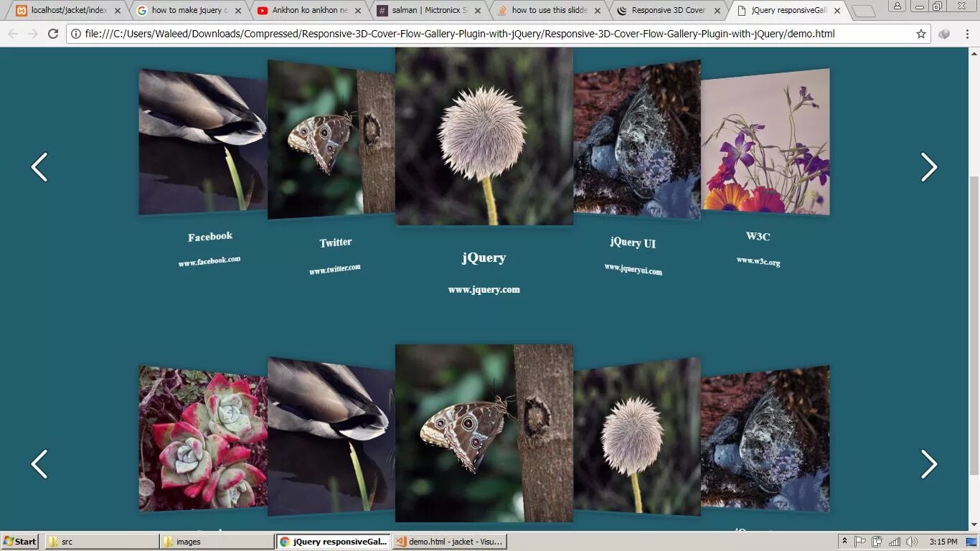
Task: Open the volume control in system tray
Action: pyautogui.click(x=911, y=542)
